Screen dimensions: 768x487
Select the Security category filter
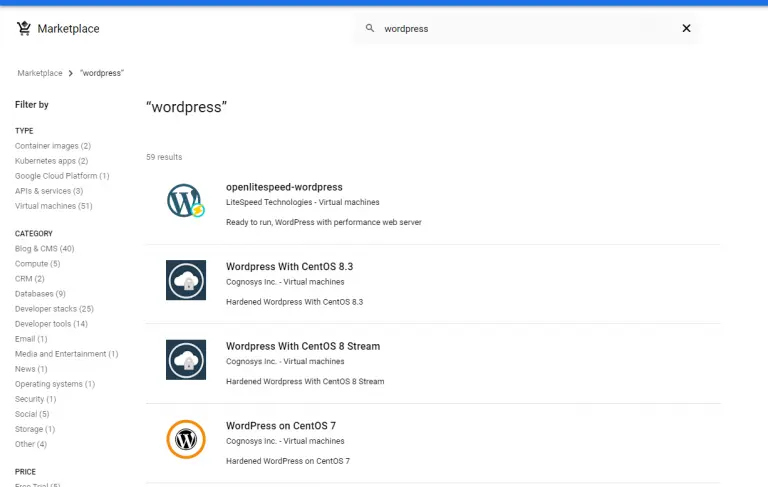pos(35,399)
